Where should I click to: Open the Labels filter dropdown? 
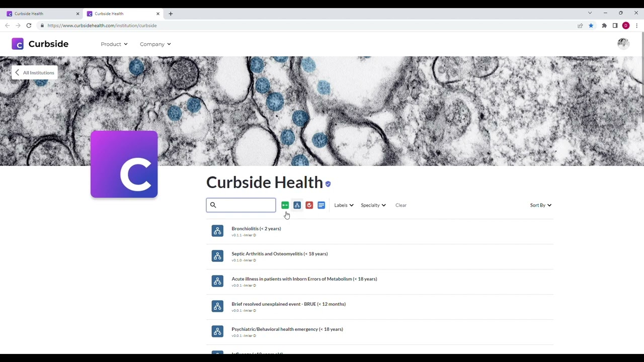point(344,205)
